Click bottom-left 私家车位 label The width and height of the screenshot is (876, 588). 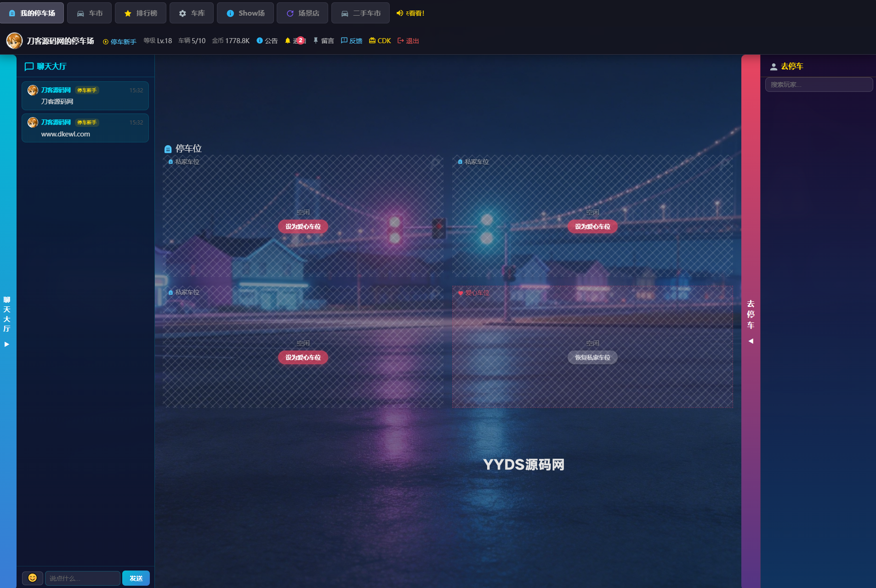tap(184, 292)
